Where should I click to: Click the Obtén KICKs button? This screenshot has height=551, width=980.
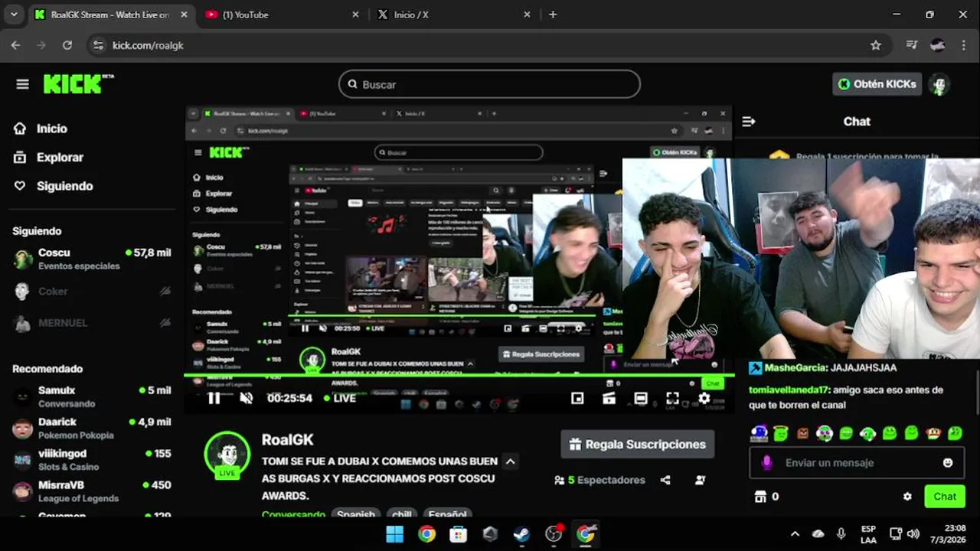(x=877, y=84)
